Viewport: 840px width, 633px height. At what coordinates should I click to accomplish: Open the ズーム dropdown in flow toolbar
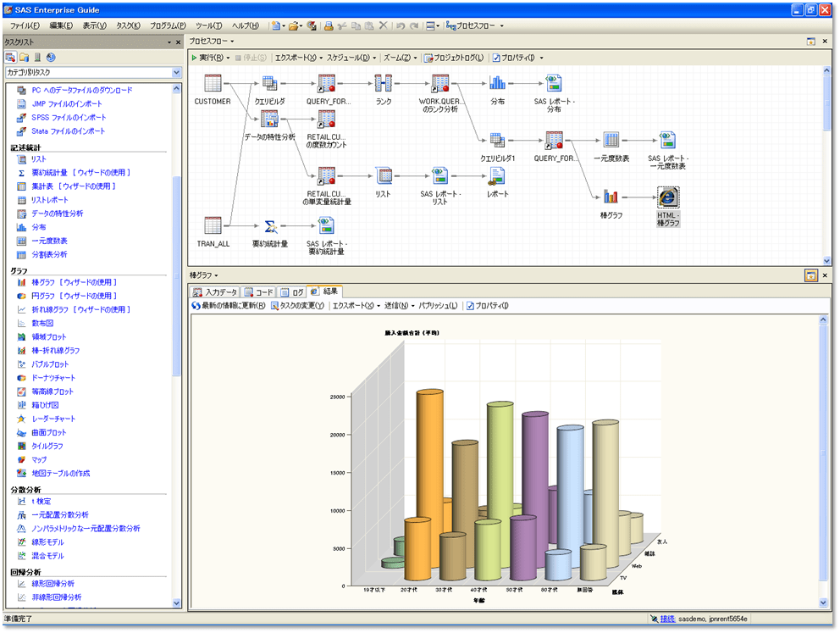point(401,58)
